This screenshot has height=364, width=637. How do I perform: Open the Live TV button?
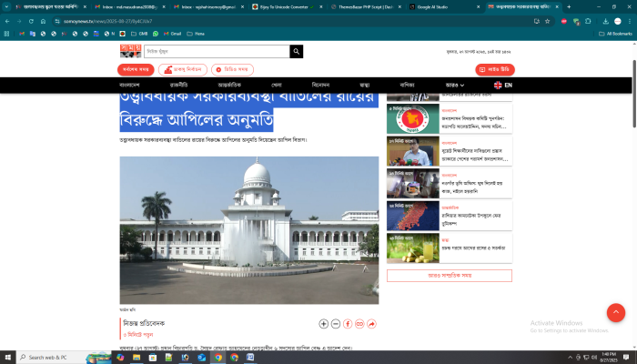click(x=495, y=69)
